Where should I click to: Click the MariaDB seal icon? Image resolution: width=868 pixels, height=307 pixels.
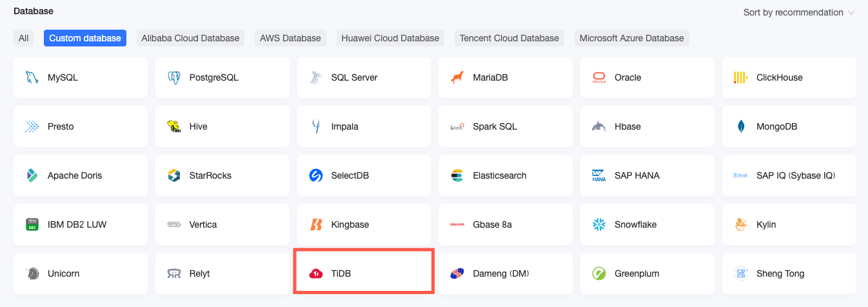(457, 77)
